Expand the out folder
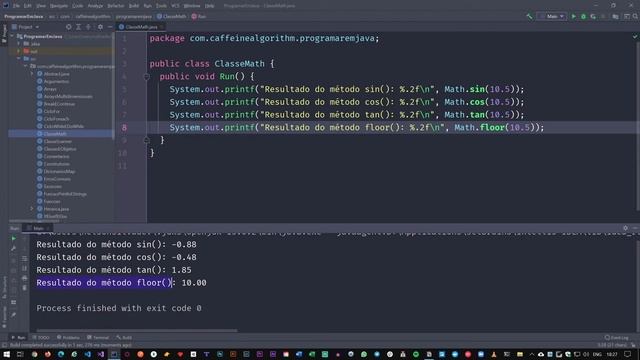Screen dimensions: 640x360 pyautogui.click(x=19, y=51)
